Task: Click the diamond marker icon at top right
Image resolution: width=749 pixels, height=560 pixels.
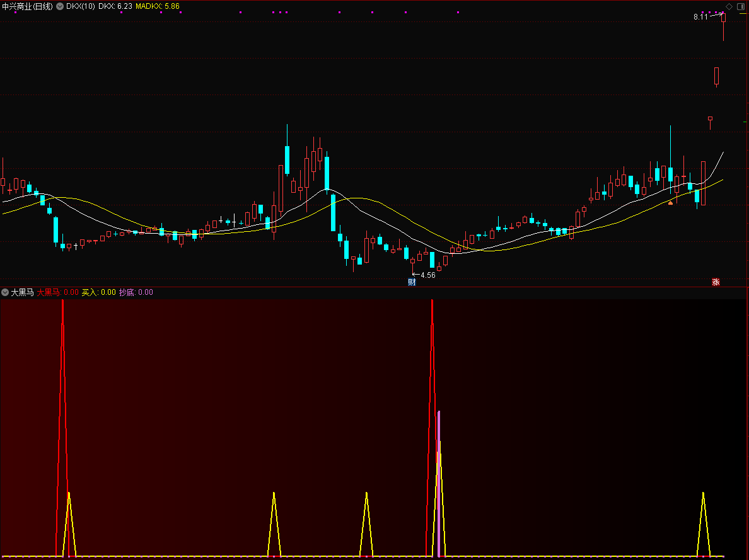Action: 729,6
